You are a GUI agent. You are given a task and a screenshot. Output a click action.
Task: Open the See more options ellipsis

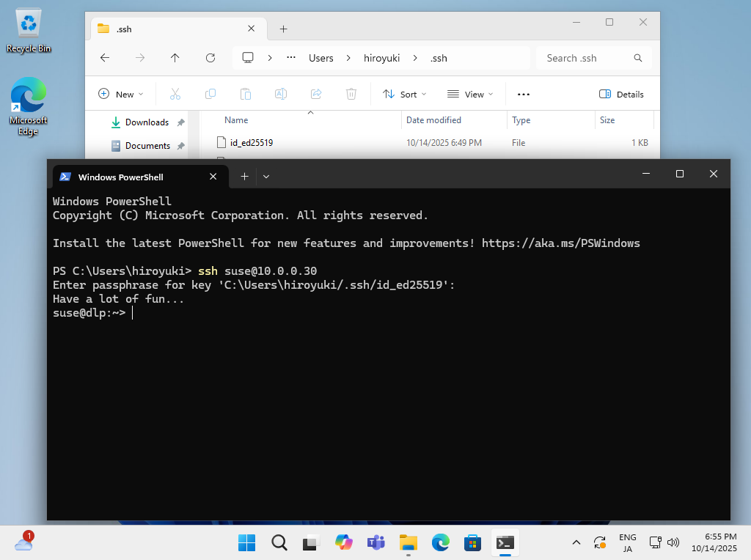click(x=523, y=94)
